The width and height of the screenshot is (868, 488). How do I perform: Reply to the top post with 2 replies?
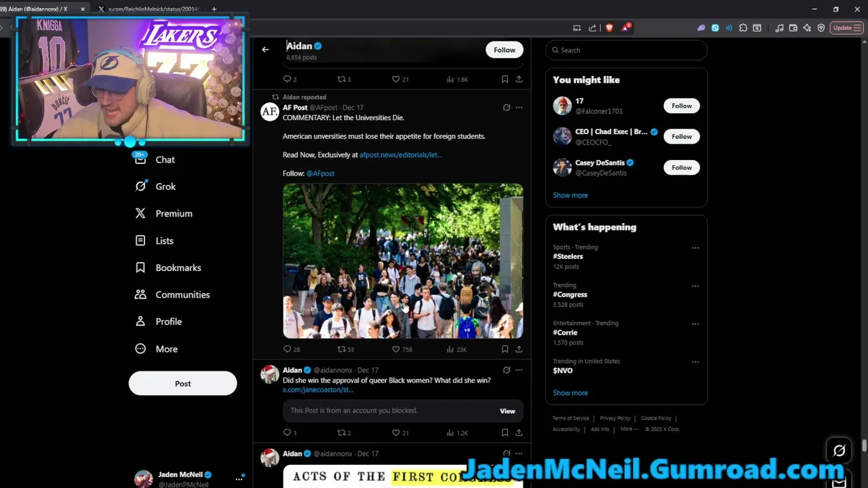[290, 79]
